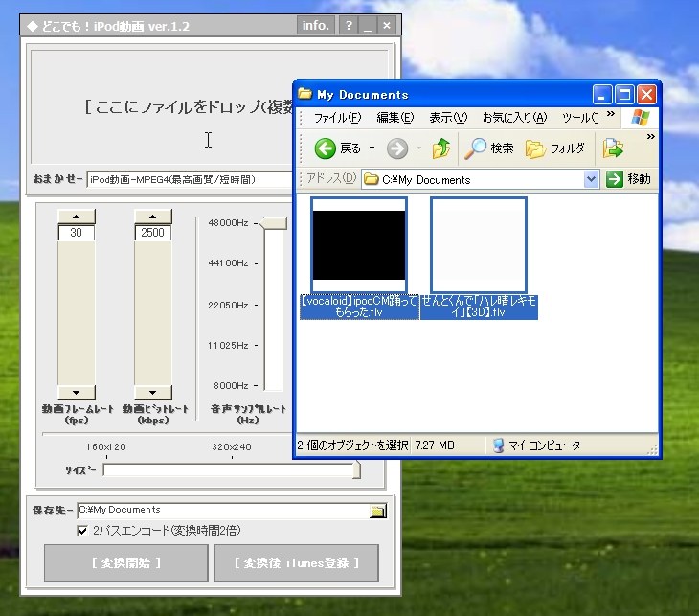Viewport: 699px width, 616px height.
Task: Click the 2 個のオブジェクトを選択 status text
Action: pos(352,445)
